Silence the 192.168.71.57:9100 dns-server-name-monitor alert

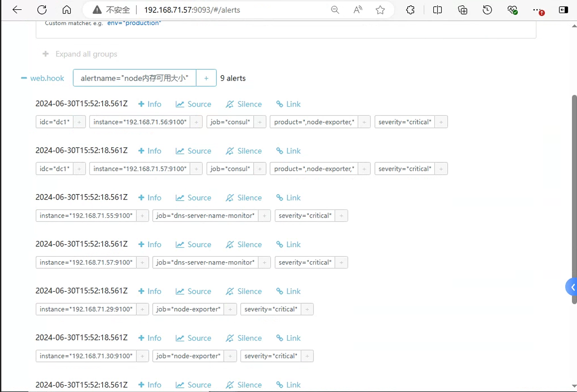coord(244,244)
